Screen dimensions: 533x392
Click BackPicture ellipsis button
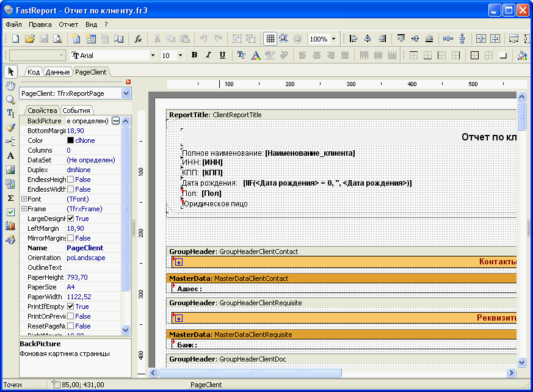pos(116,121)
